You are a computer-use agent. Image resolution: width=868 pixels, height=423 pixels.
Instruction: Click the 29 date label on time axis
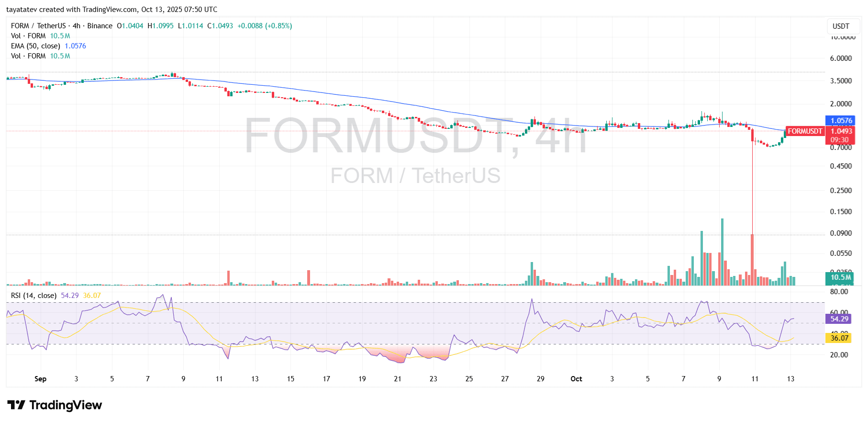pyautogui.click(x=540, y=379)
